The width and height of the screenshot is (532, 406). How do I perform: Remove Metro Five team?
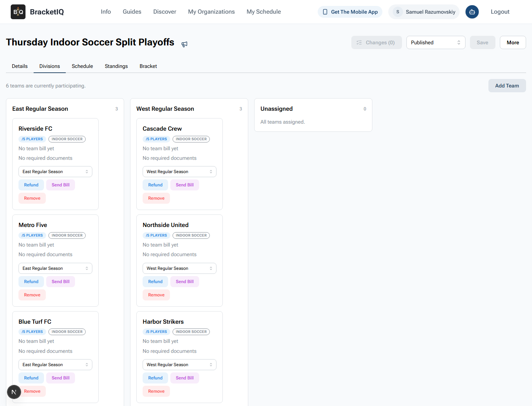[32, 295]
